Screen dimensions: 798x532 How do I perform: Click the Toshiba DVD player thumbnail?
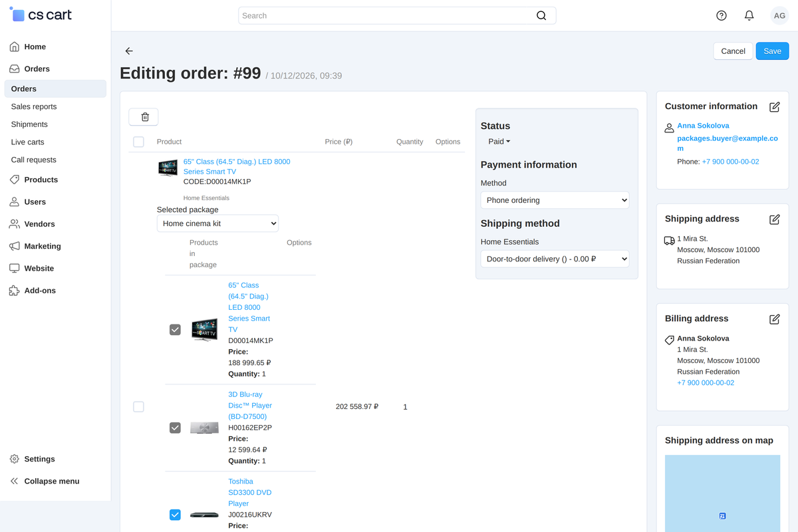204,515
